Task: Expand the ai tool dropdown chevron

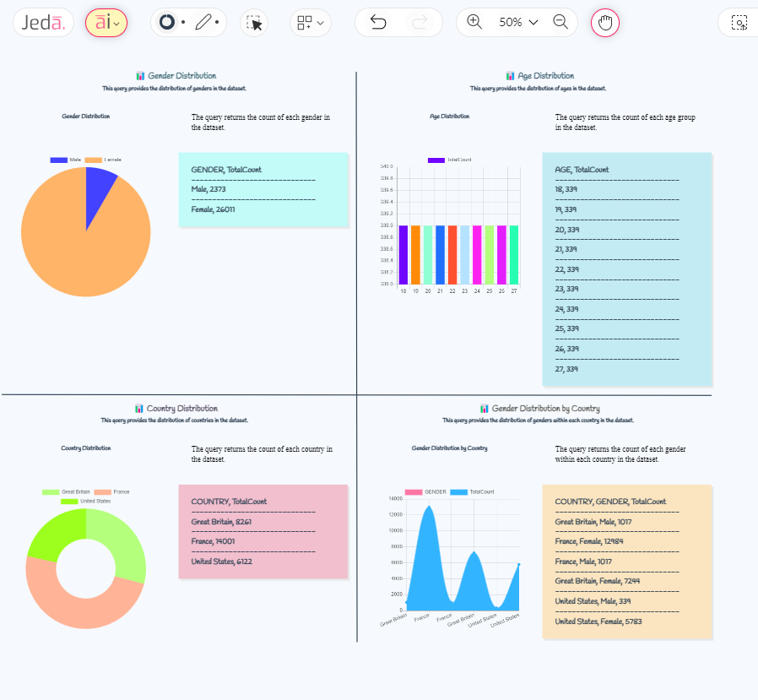Action: [x=117, y=23]
